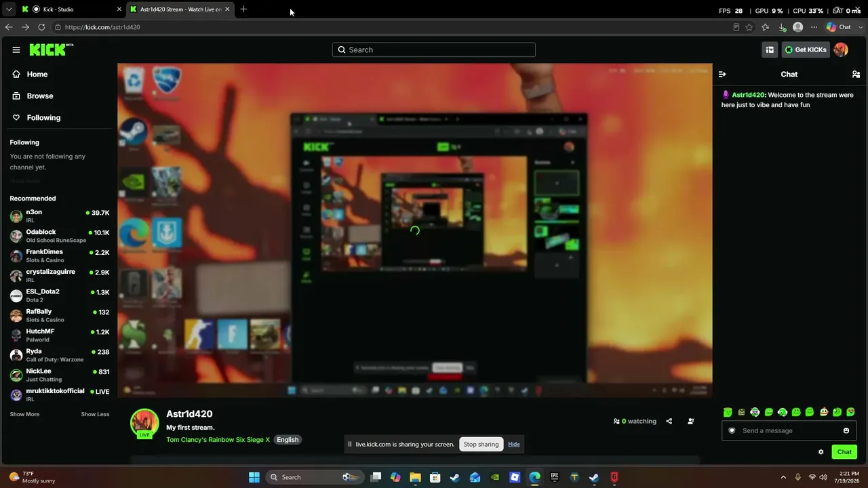Click the Windows Start button
This screenshot has height=488, width=868.
pos(254,477)
